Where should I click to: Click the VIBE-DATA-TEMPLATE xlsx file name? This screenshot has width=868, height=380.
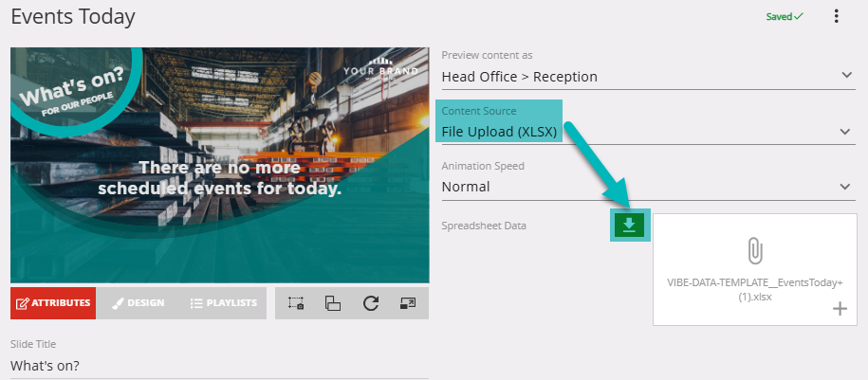754,289
